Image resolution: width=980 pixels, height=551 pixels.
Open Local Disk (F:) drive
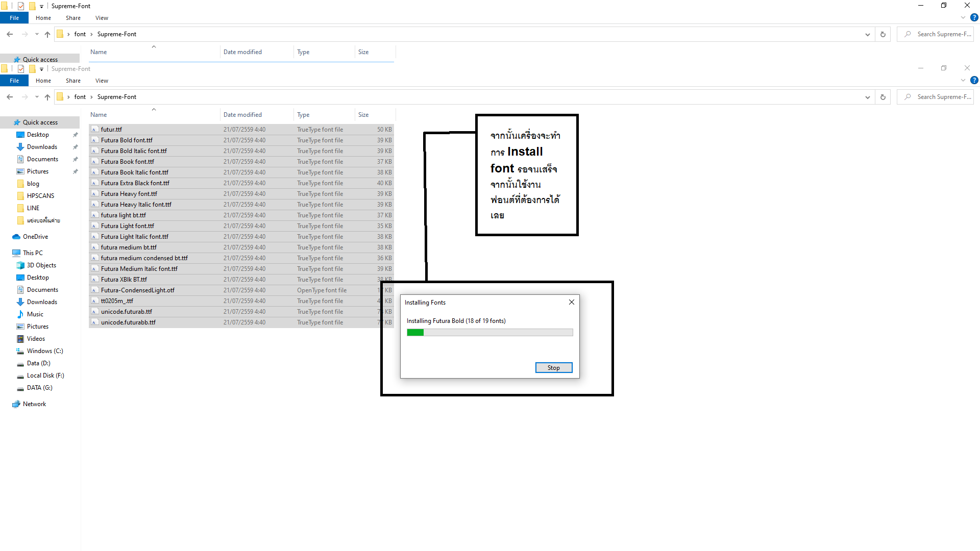[45, 375]
